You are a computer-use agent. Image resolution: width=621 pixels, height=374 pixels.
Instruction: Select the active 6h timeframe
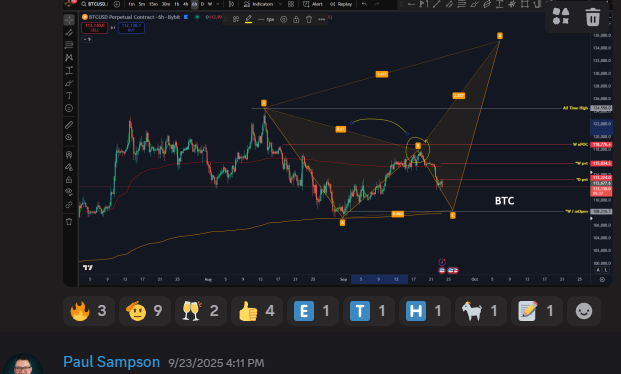(194, 4)
